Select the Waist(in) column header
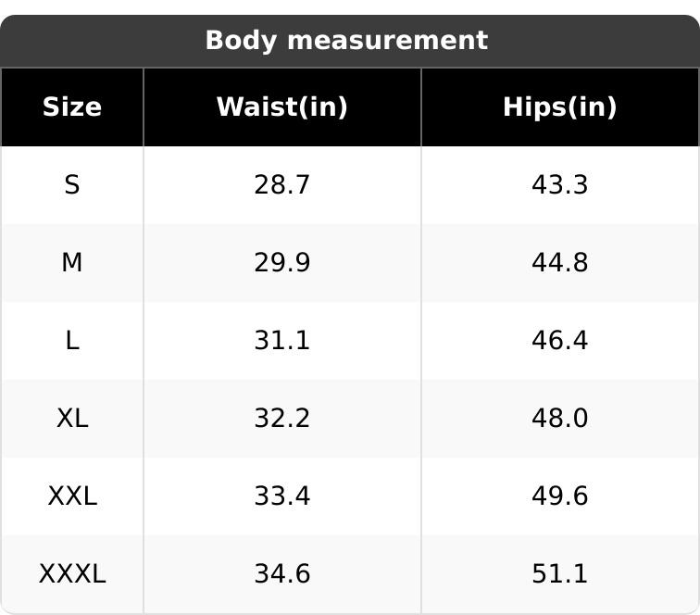 click(x=282, y=107)
